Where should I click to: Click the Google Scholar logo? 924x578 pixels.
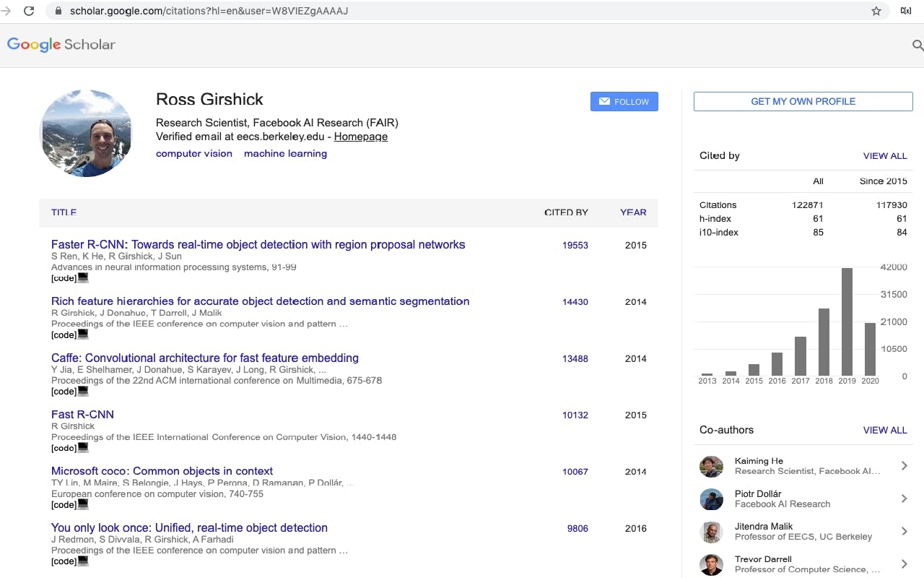61,45
